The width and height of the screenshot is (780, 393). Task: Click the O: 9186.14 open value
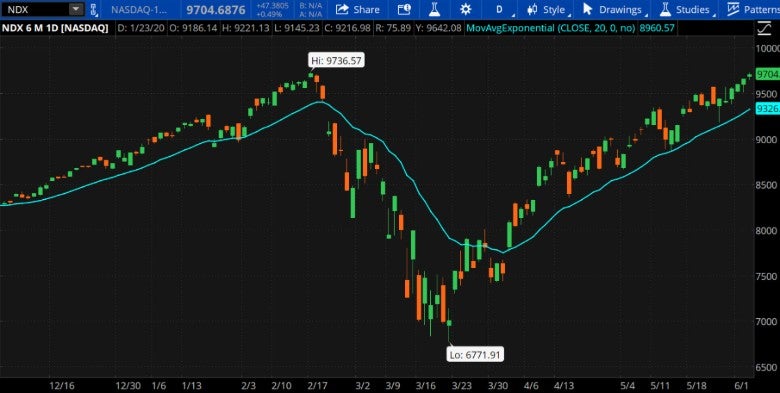pos(193,28)
